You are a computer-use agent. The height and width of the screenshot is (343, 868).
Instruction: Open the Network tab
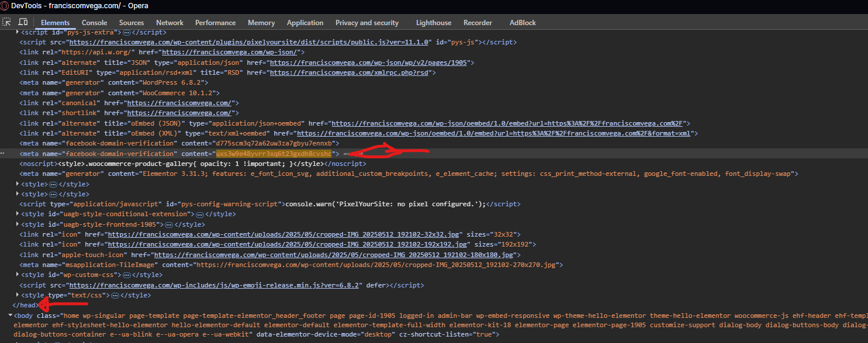[170, 23]
